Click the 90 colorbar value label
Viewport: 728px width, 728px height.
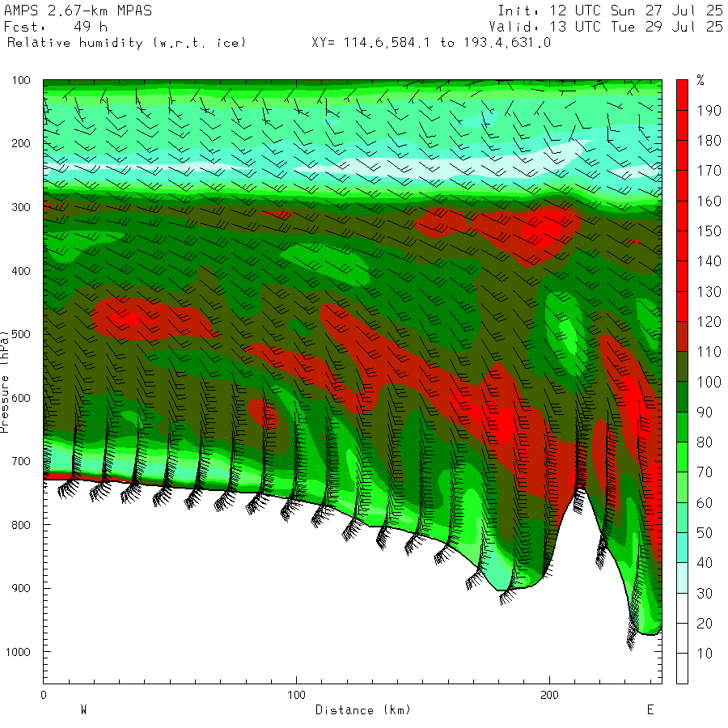[x=705, y=413]
